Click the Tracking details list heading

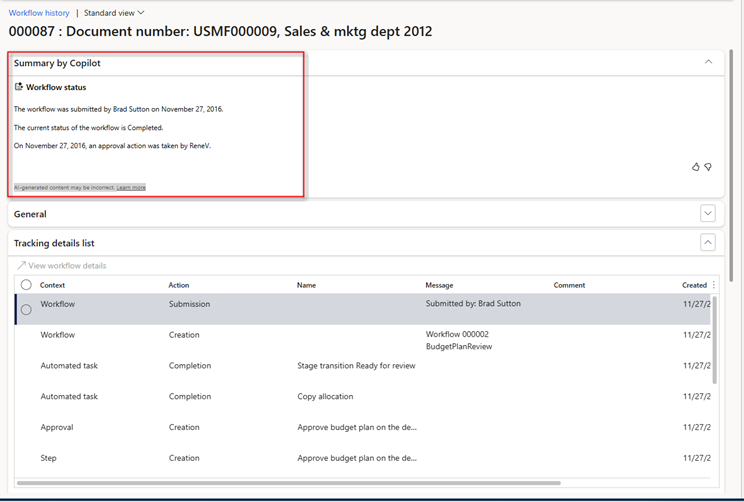[54, 243]
